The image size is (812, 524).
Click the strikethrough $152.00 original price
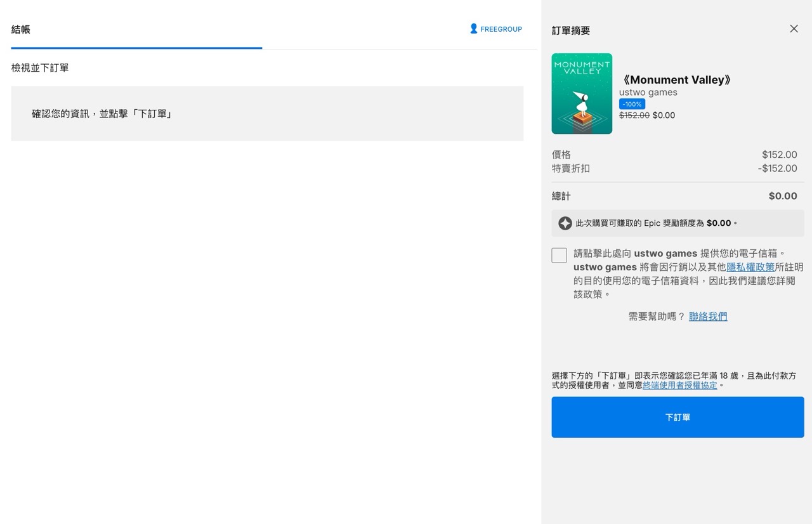point(634,115)
